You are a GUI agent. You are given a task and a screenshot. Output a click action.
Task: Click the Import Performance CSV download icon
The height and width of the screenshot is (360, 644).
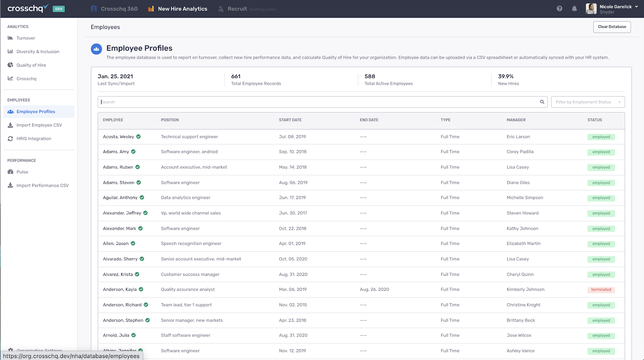click(x=10, y=185)
